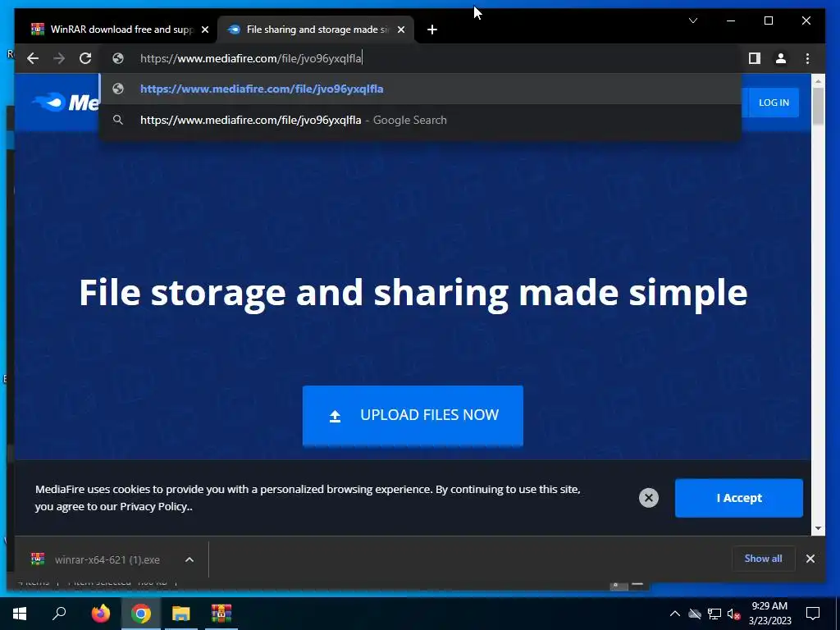This screenshot has height=630, width=840.
Task: Open Chrome's three-dot menu
Action: [x=807, y=58]
